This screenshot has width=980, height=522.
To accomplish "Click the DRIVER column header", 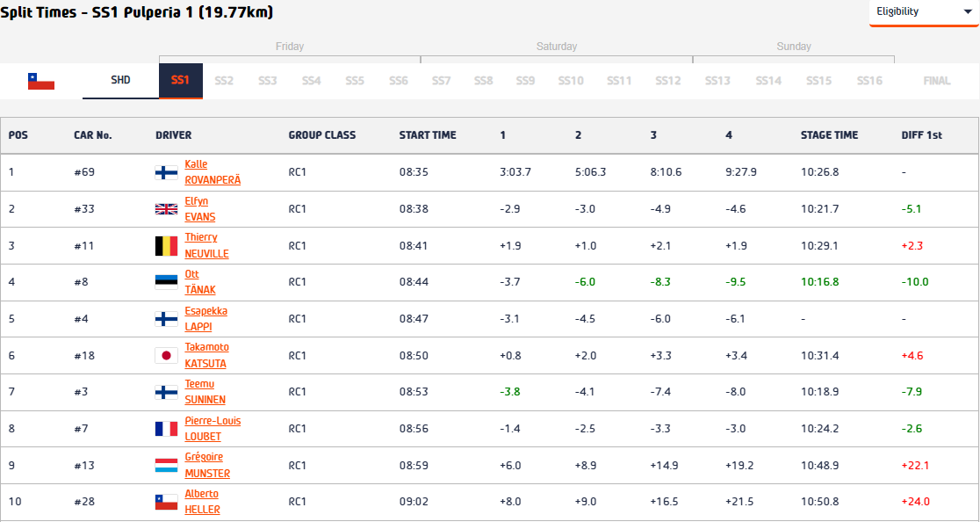I will pos(174,135).
